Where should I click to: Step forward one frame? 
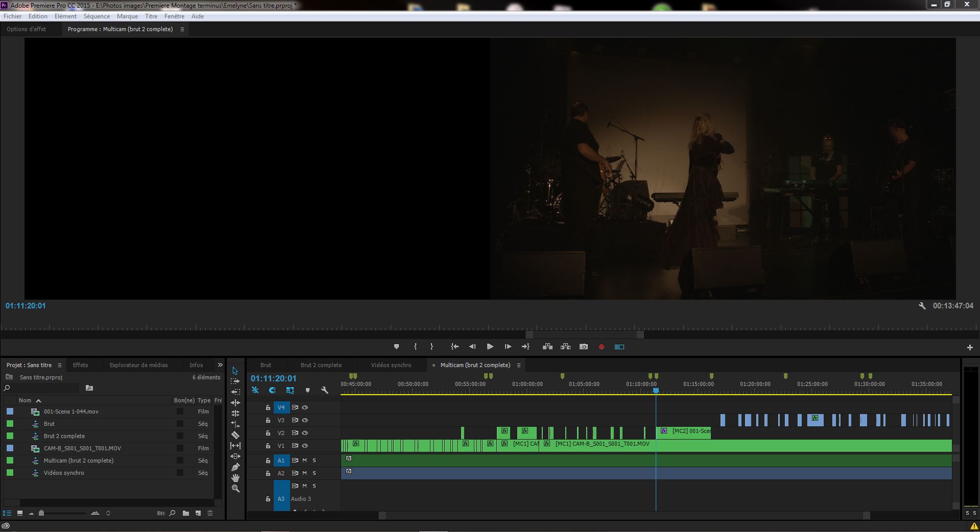508,347
